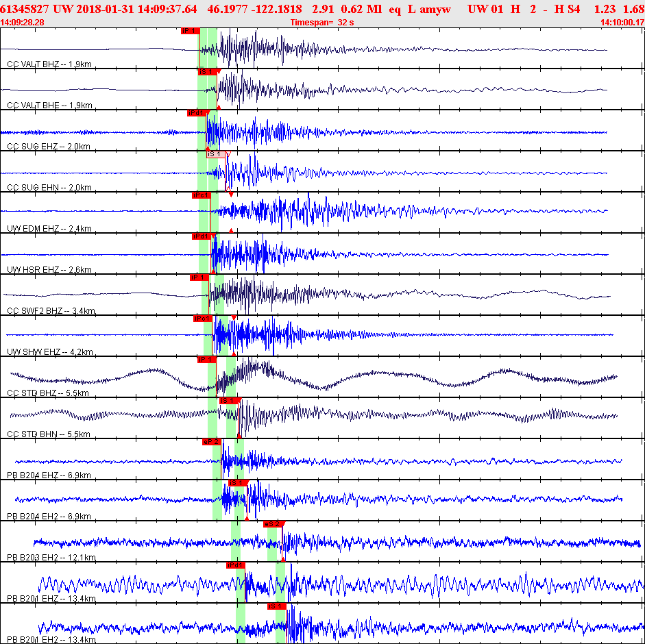Click the channel label PB B204 EHZ -- 6.9km
Image resolution: width=645 pixels, height=644 pixels.
pos(49,475)
